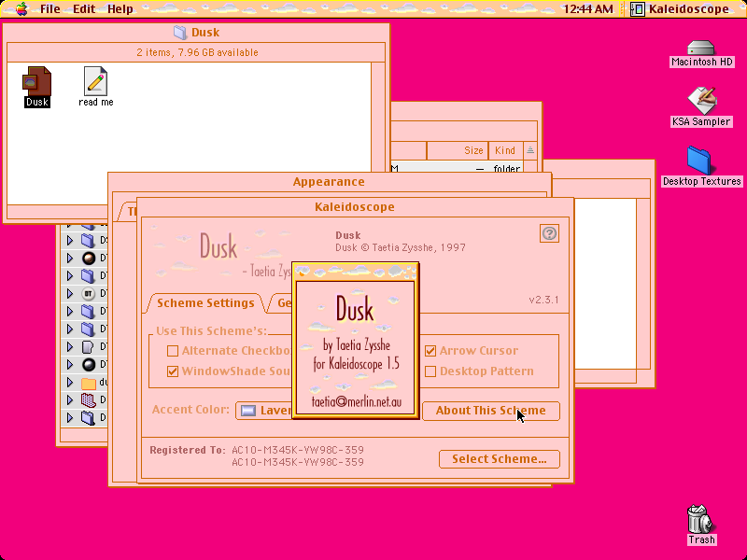Image resolution: width=747 pixels, height=560 pixels.
Task: Click the "Dusk © Taetia Zysshe, 1997" copyright text
Action: point(401,247)
